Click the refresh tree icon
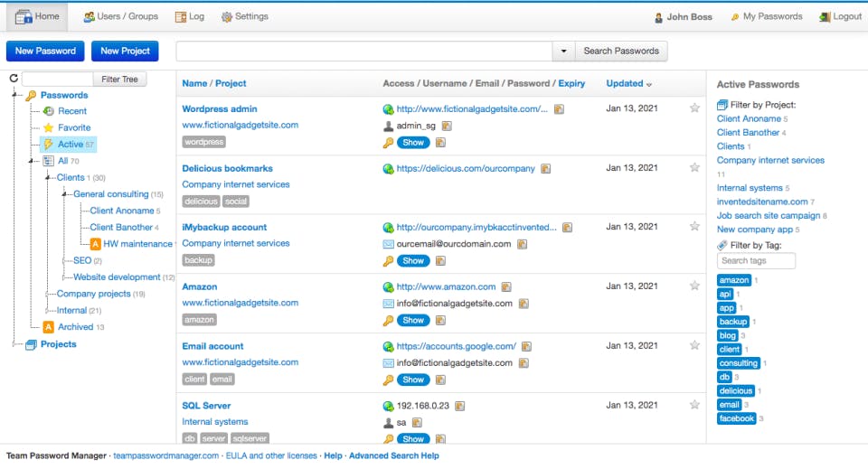The width and height of the screenshot is (868, 469). click(x=14, y=79)
